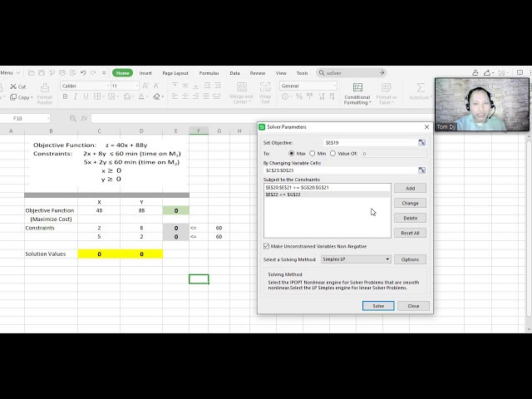Select constraint $E$20:$E$21 >= $G$20:$G$21

[x=327, y=187]
